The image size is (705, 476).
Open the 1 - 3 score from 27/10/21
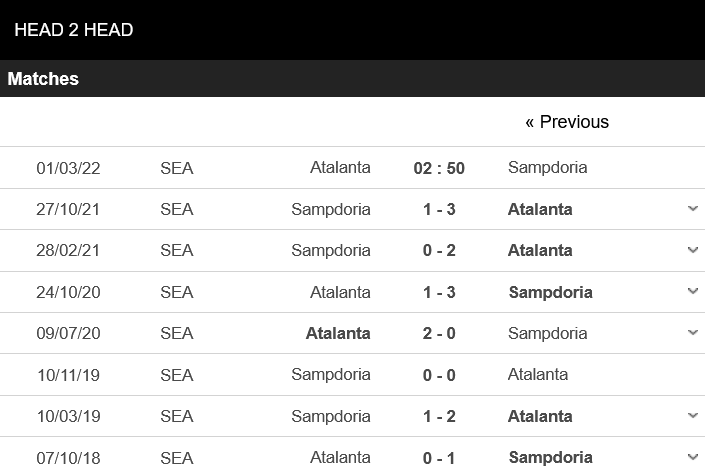(x=439, y=209)
